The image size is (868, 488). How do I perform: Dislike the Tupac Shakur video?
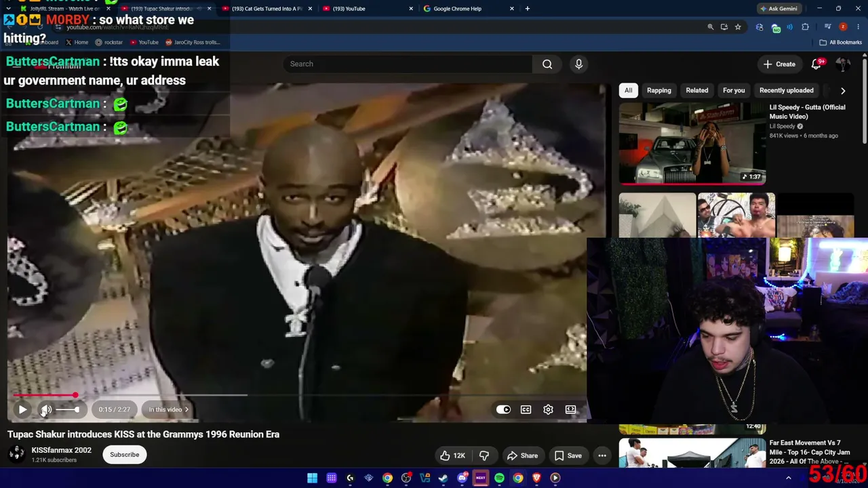484,455
